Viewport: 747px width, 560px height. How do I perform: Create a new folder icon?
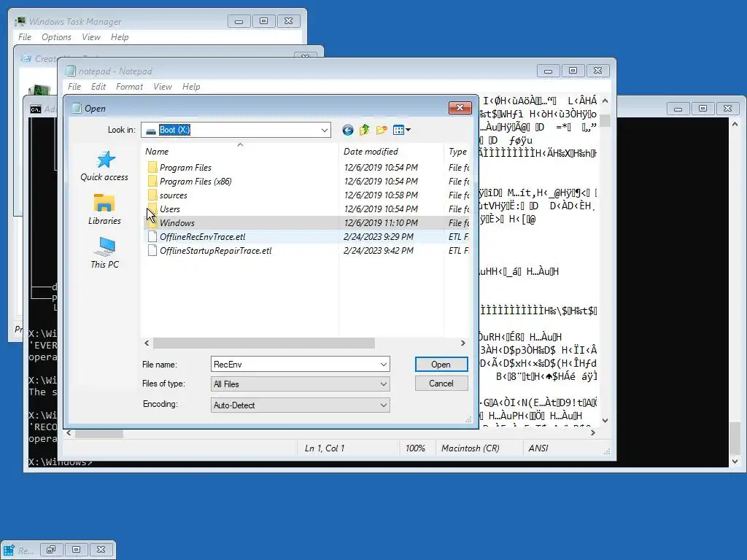coord(382,130)
